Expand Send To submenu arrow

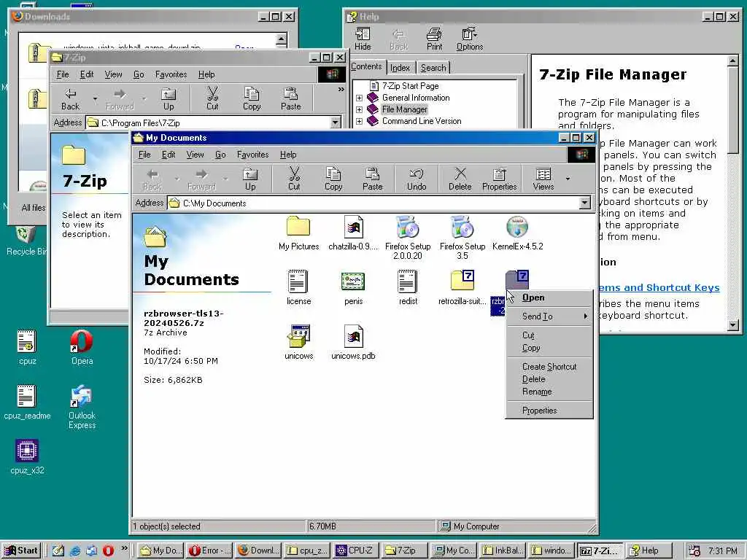click(586, 316)
